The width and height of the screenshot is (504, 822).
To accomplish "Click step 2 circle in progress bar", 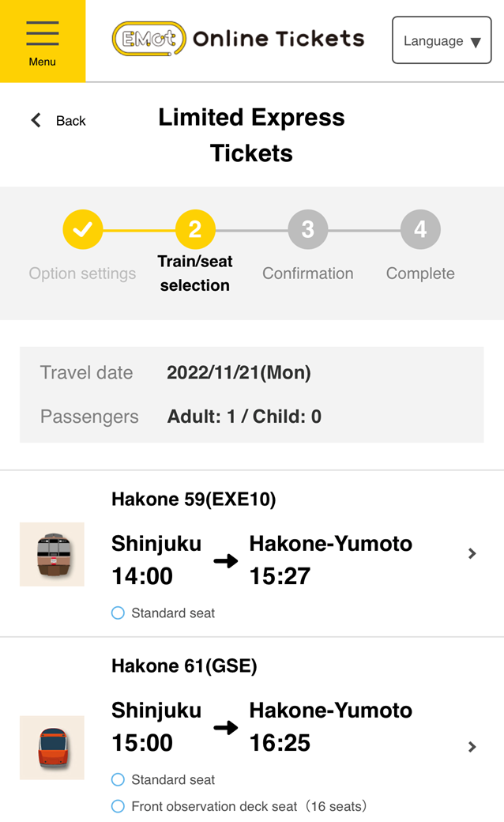I will pos(195,230).
